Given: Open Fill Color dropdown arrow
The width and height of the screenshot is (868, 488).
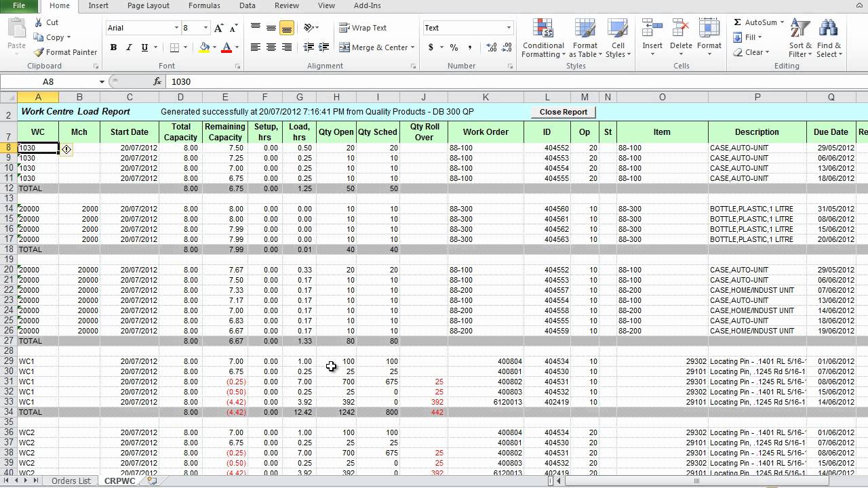Looking at the screenshot, I should pos(214,47).
